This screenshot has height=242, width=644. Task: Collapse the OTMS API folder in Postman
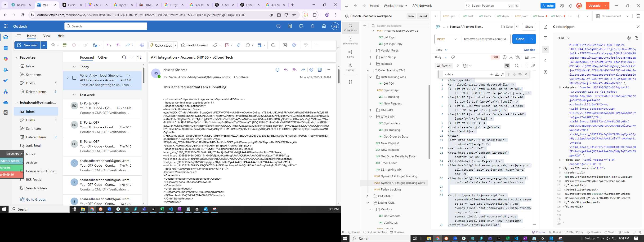click(x=371, y=117)
